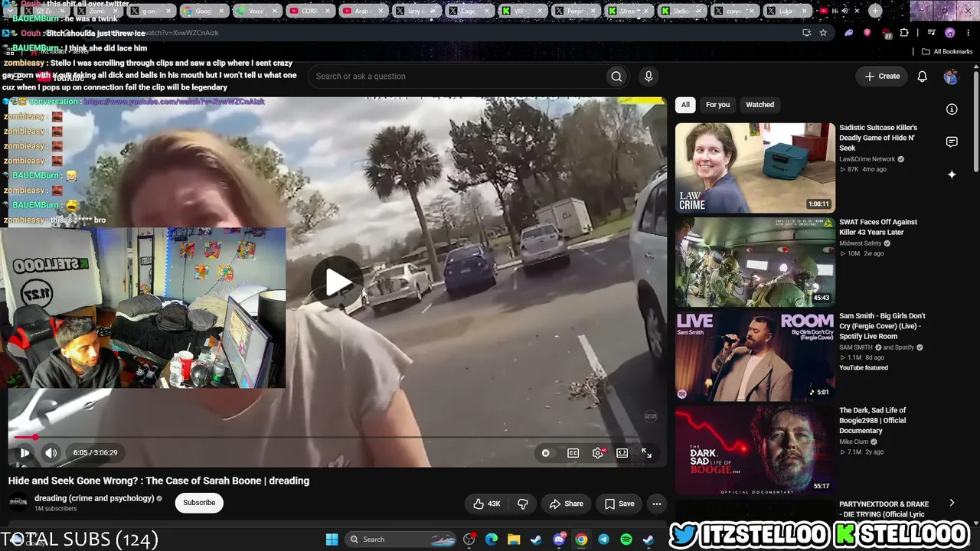Open YouTube notifications bell
Screen dimensions: 980x551
(923, 77)
